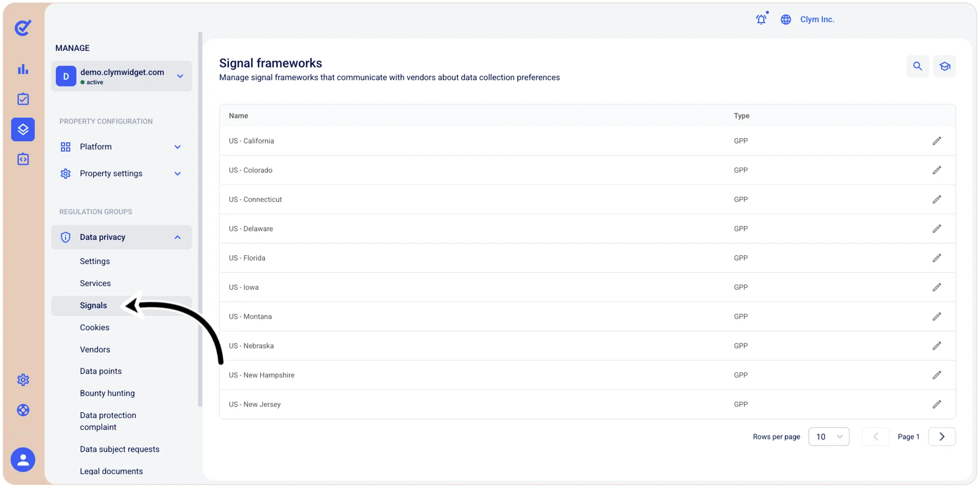Click the Clym logo icon
Image resolution: width=980 pixels, height=488 pixels.
click(23, 28)
